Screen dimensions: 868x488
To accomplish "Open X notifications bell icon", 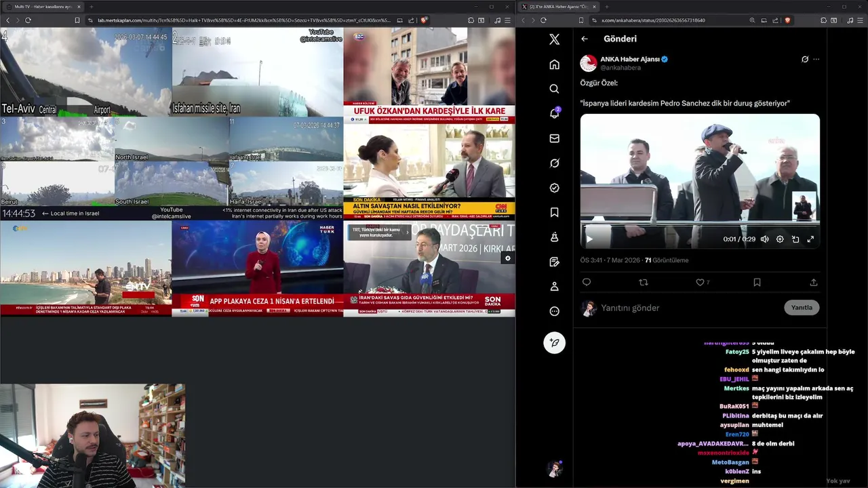I will pos(554,114).
